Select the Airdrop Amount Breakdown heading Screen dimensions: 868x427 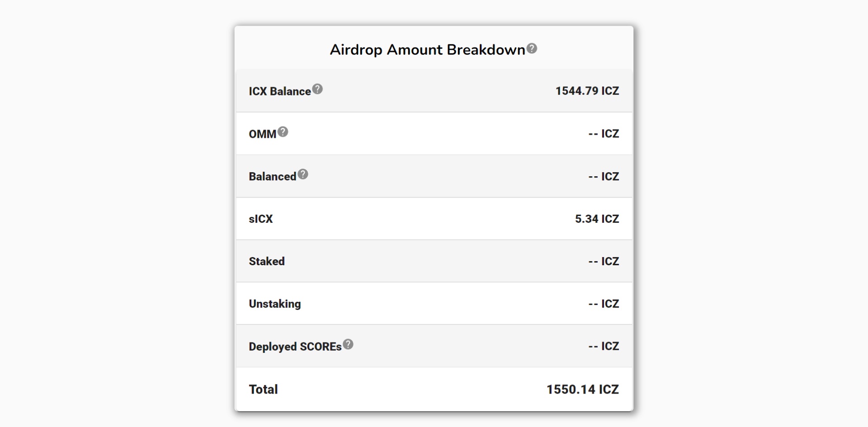(x=427, y=50)
